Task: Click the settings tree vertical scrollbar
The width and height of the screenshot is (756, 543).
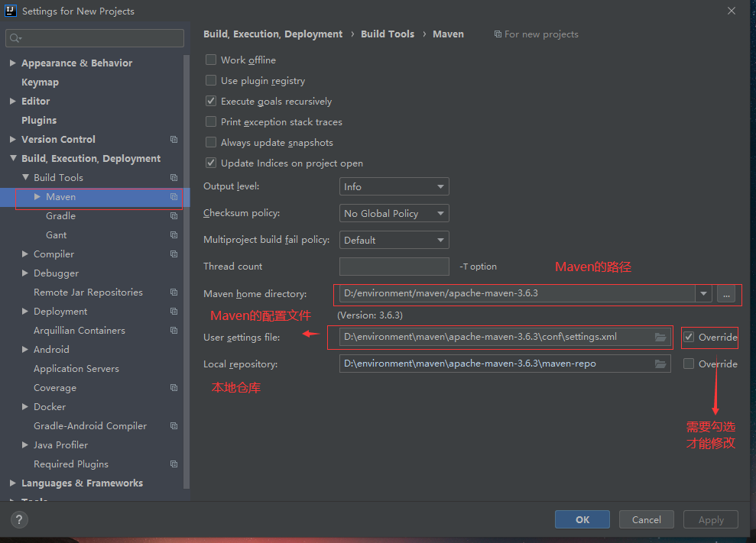Action: pos(186,271)
